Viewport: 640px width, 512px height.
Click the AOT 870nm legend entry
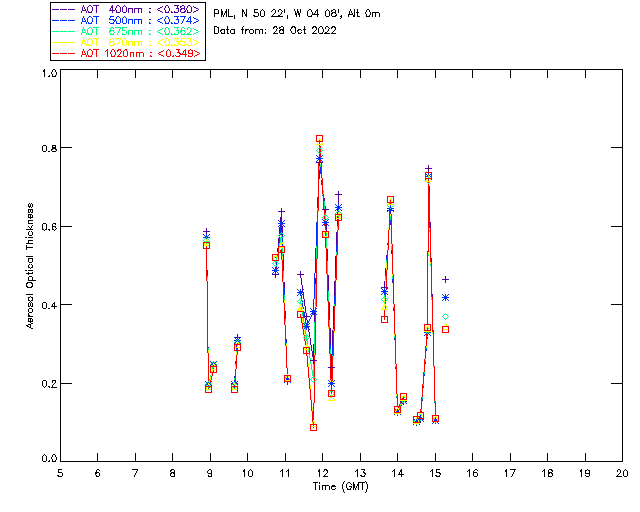(x=126, y=42)
